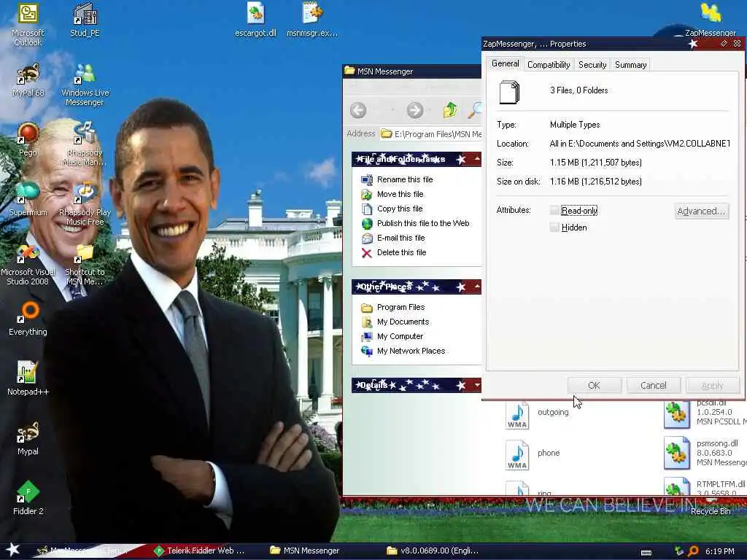
Task: Click system clock showing 6:19 PM
Action: 719,551
